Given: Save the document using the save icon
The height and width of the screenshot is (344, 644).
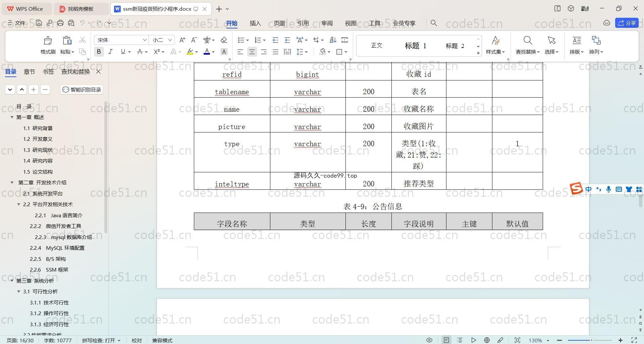Looking at the screenshot, I should pos(39,23).
